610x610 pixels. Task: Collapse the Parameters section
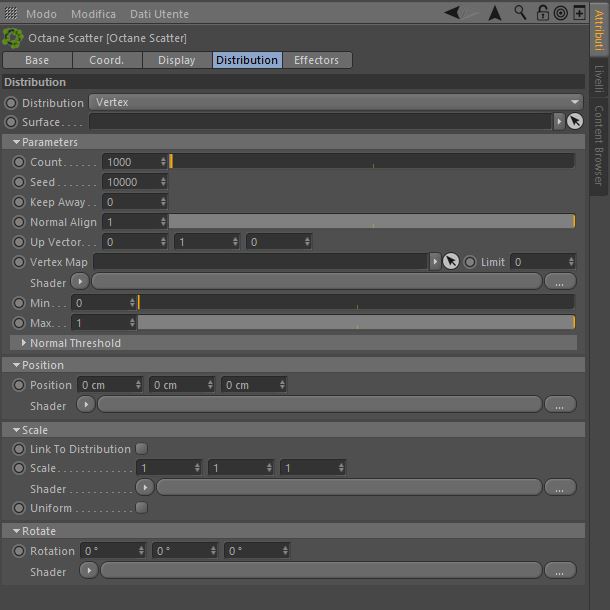(x=16, y=142)
